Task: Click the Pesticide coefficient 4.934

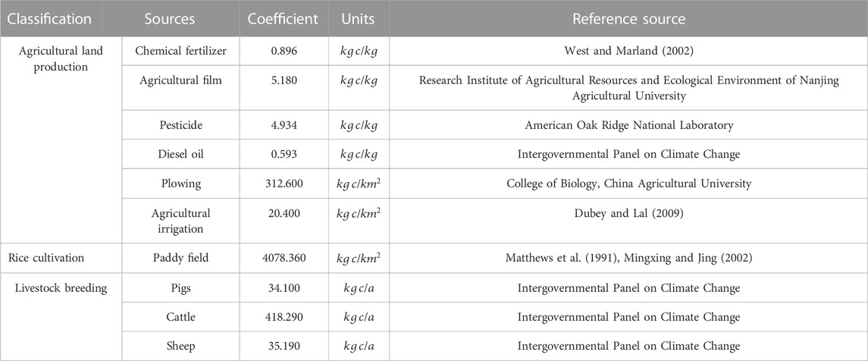Action: tap(283, 126)
